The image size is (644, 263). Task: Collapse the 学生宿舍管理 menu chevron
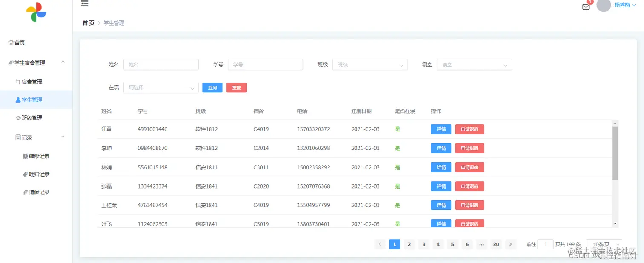63,62
